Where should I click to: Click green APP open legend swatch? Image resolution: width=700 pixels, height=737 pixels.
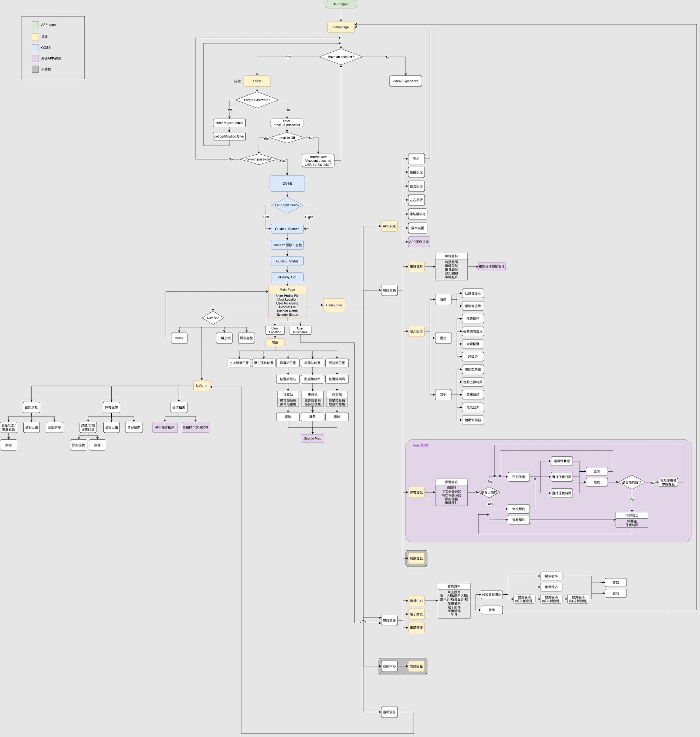click(35, 25)
